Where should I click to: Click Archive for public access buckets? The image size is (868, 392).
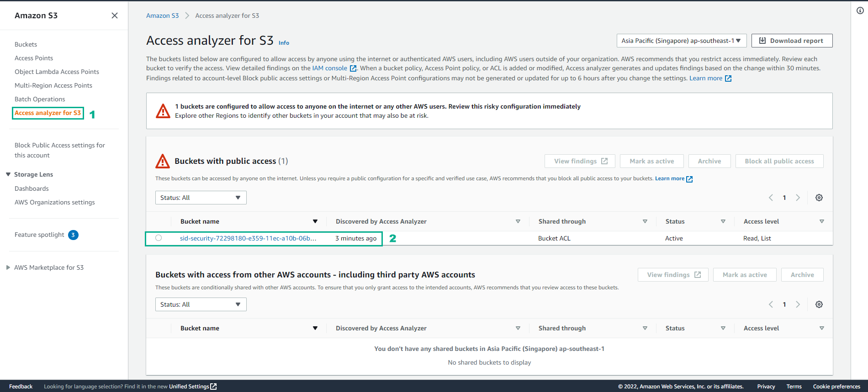[709, 161]
